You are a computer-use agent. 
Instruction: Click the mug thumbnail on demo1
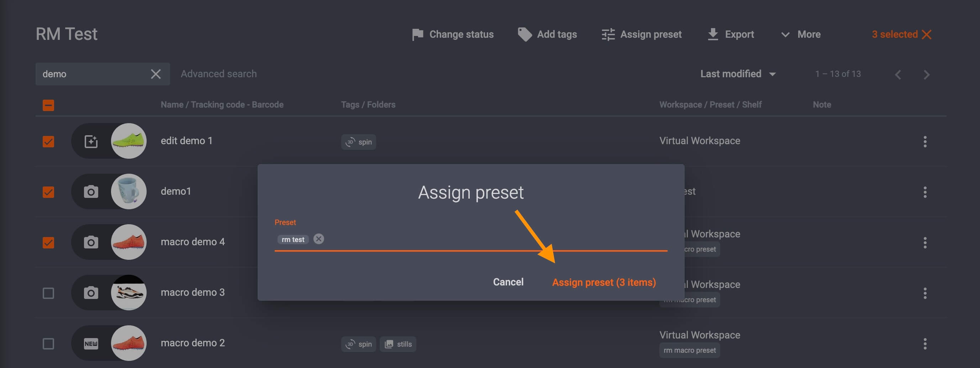point(128,191)
